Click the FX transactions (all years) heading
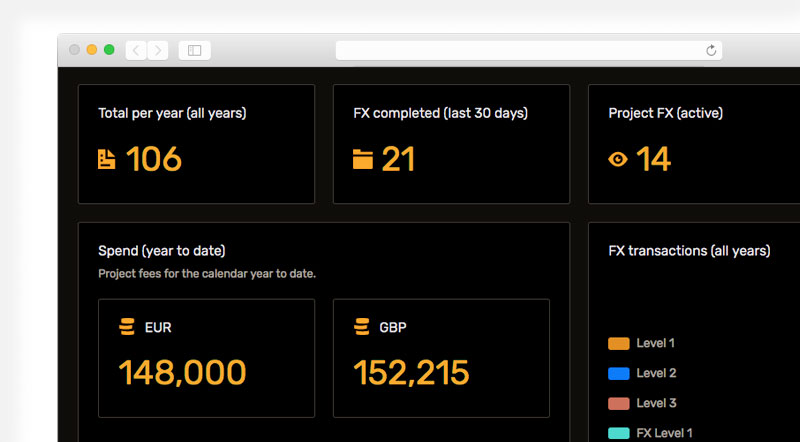This screenshot has width=800, height=442. (x=689, y=251)
